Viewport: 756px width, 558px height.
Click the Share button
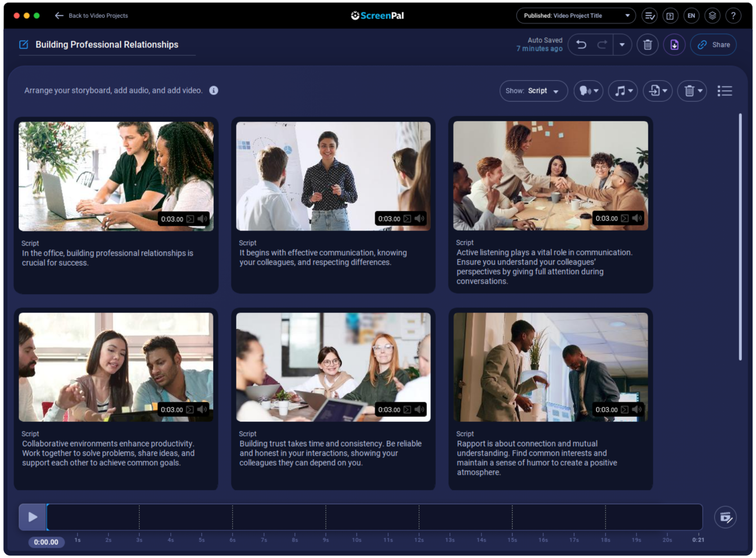coord(714,44)
